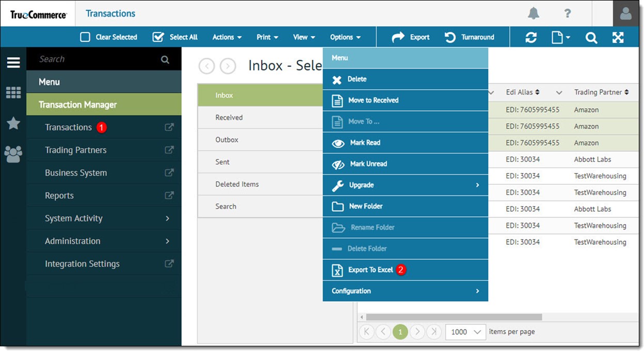Click the horizontal scrollbar under the grid
Screen dimensions: 644x351
[x=454, y=317]
